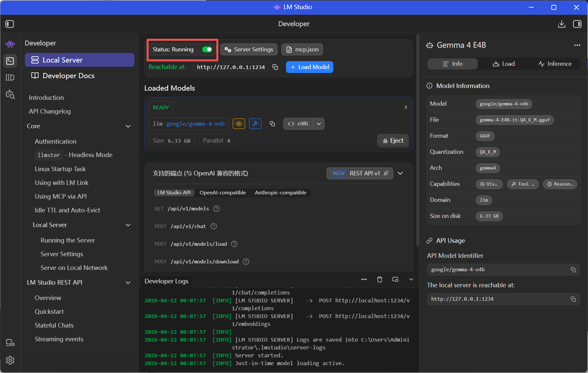Expand the READY model card chevron

point(406,107)
